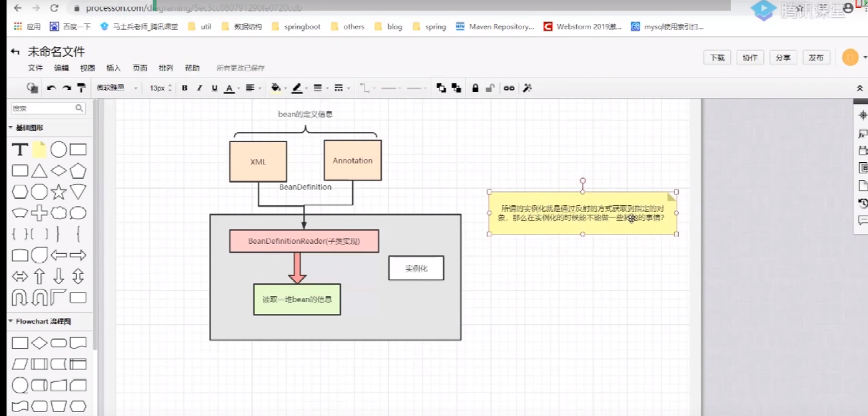Select the right arrow shape
Image resolution: width=868 pixels, height=416 pixels.
click(78, 255)
